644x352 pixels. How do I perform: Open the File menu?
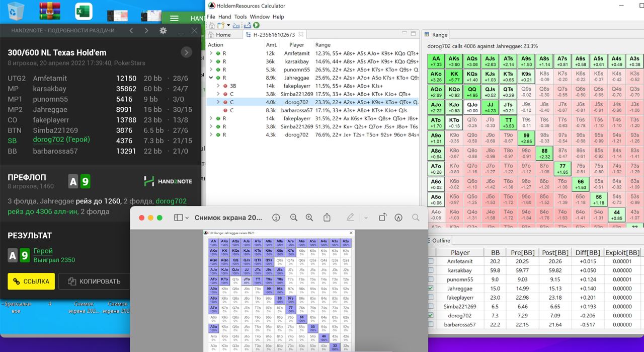point(211,17)
